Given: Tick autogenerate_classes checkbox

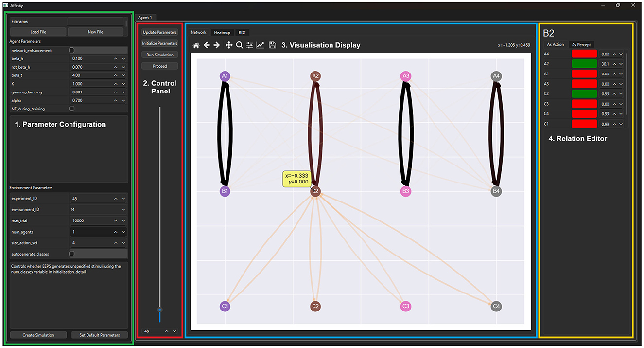Looking at the screenshot, I should coord(72,254).
